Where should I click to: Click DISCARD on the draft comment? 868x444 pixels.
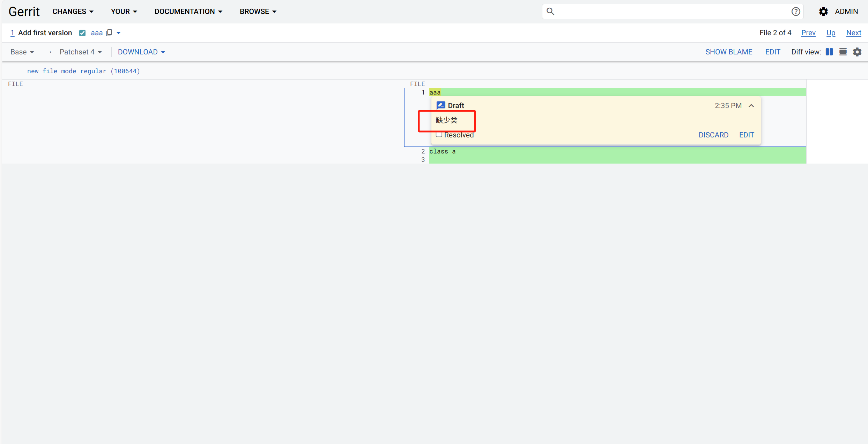tap(713, 135)
